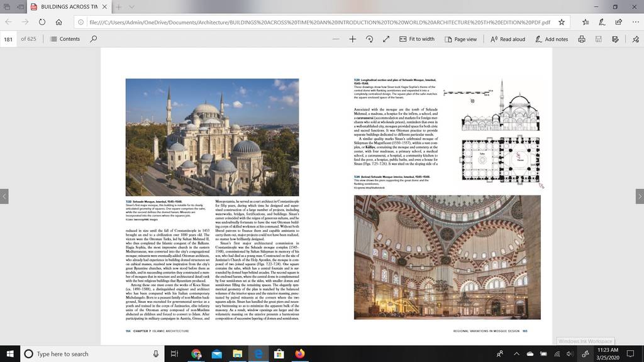The height and width of the screenshot is (362, 644).
Task: Show site information icon
Action: coord(81,22)
